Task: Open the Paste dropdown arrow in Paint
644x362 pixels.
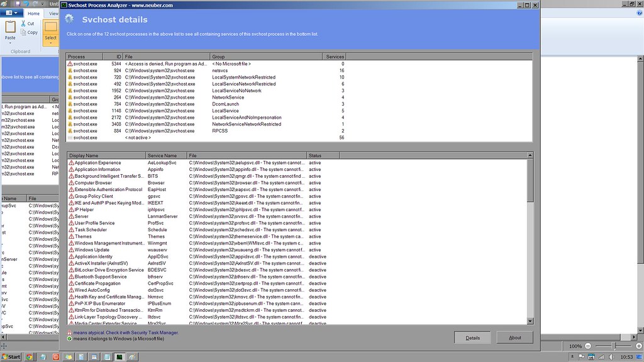Action: point(10,43)
